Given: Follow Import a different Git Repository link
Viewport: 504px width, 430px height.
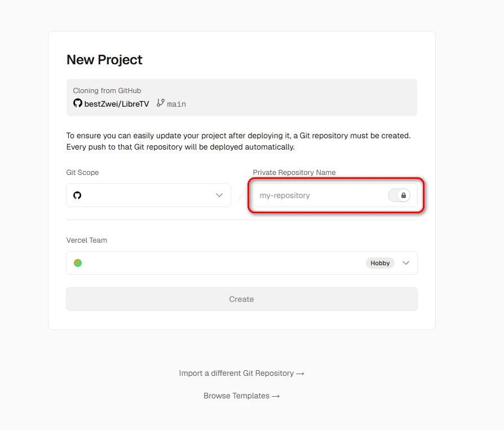Looking at the screenshot, I should point(241,373).
